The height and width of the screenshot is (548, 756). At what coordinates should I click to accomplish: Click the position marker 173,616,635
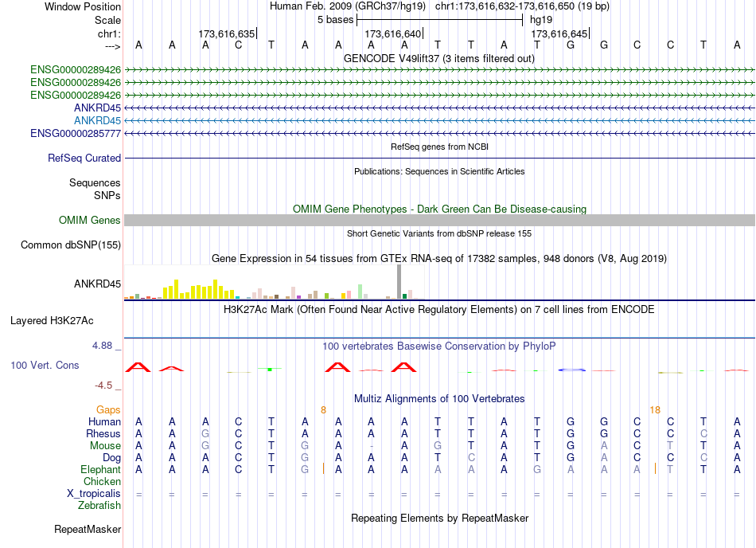tap(227, 33)
